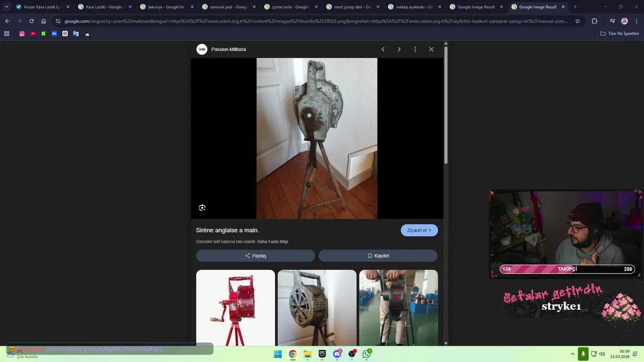Open Epic Games from the taskbar
Screen dimensions: 644x362
[x=322, y=354]
